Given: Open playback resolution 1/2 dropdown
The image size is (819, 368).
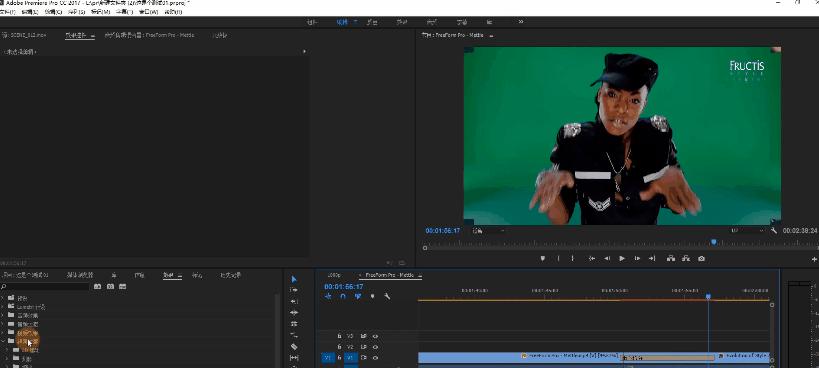Looking at the screenshot, I should tap(747, 231).
